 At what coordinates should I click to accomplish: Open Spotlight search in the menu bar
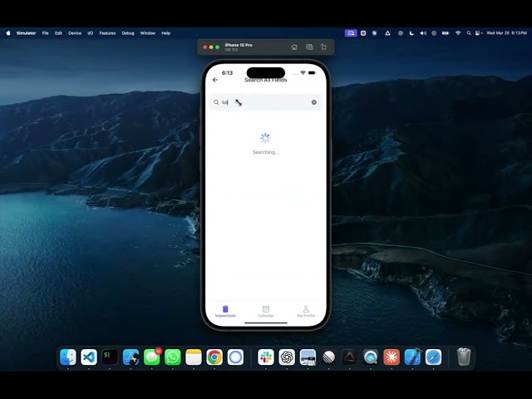click(469, 33)
